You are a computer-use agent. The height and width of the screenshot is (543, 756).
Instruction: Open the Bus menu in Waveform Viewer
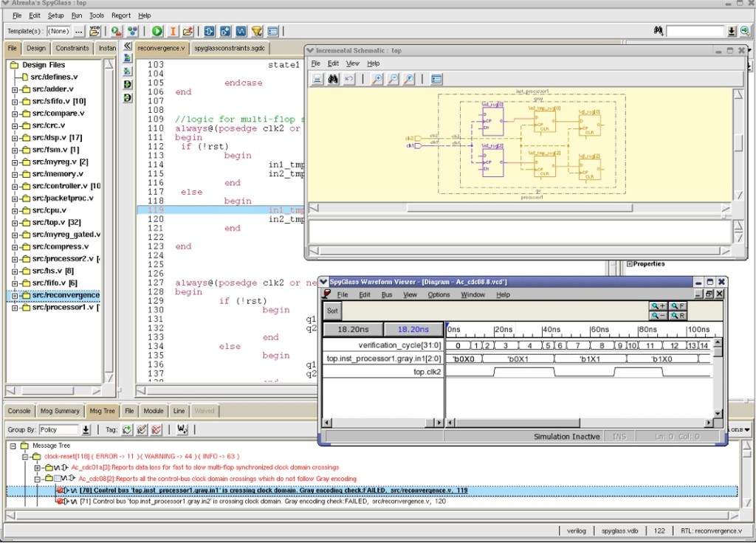[x=387, y=294]
